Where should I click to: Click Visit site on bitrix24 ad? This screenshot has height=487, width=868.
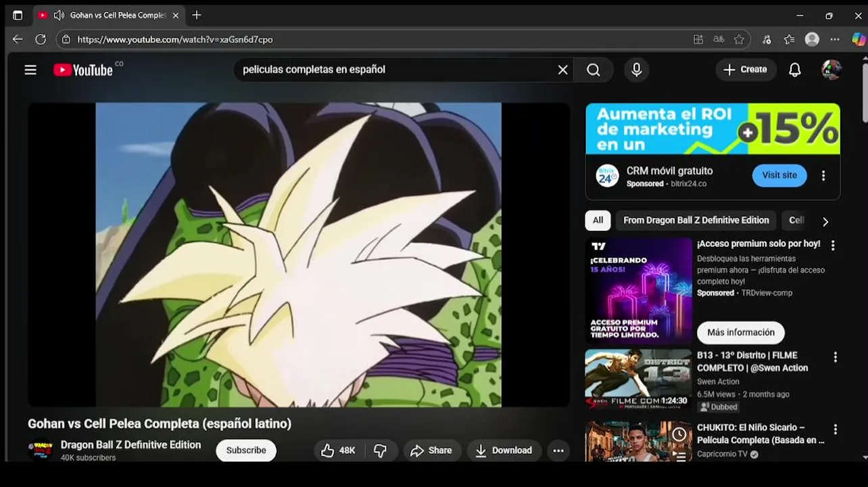click(779, 175)
